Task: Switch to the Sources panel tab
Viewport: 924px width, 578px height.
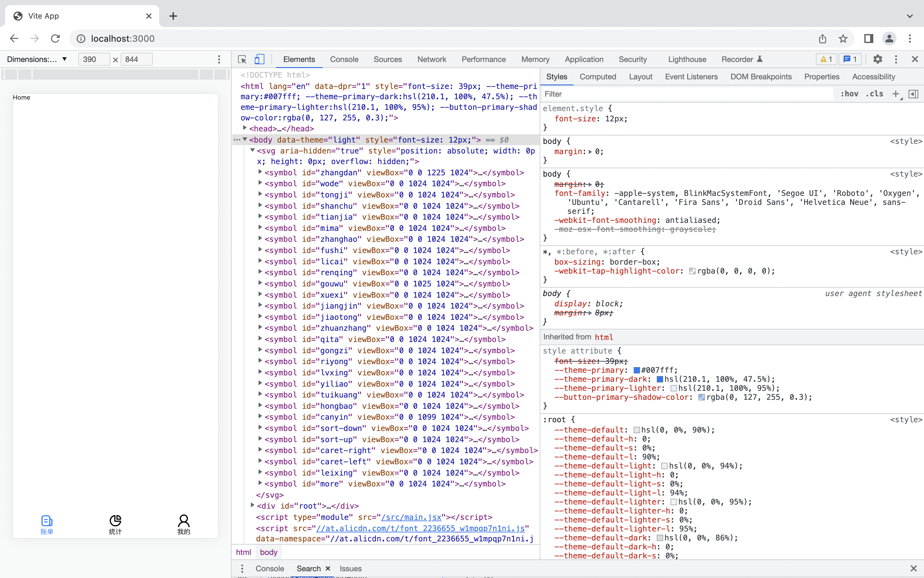Action: 388,59
